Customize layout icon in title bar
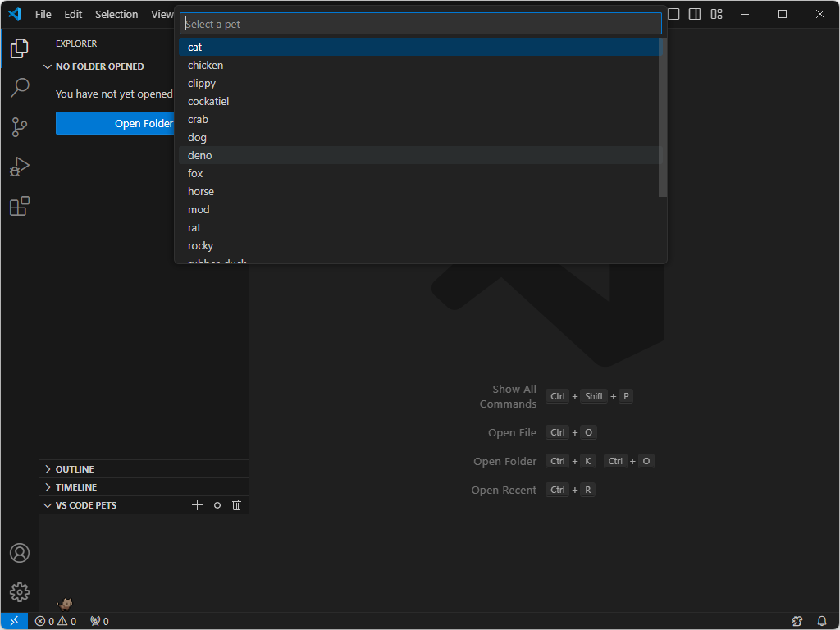Screen dimensions: 840x630 click(x=716, y=14)
